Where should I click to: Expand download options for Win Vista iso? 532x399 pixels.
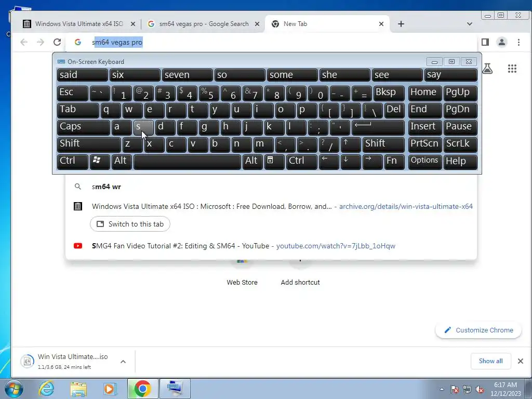coord(123,362)
